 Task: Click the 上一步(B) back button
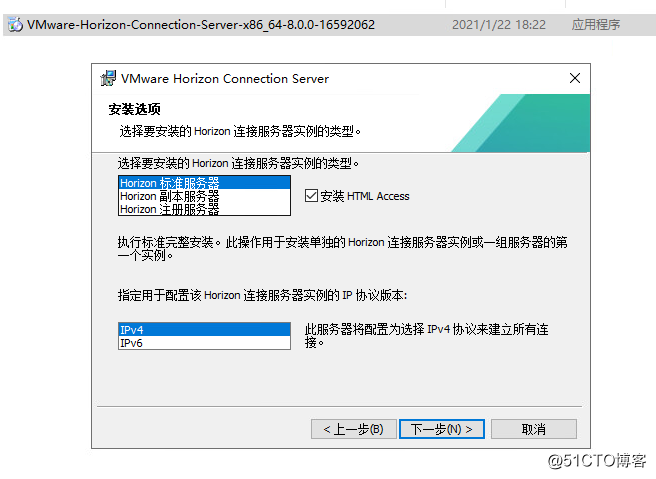[354, 429]
